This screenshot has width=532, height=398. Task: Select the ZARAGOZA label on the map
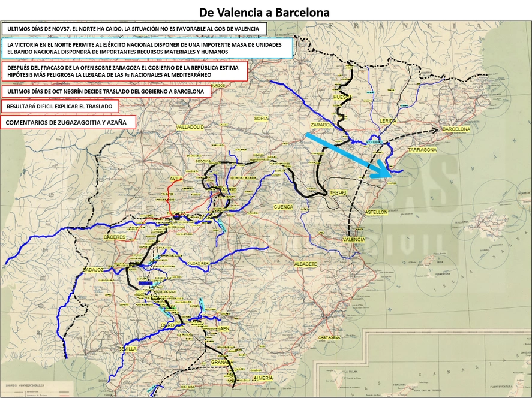[x=321, y=125]
